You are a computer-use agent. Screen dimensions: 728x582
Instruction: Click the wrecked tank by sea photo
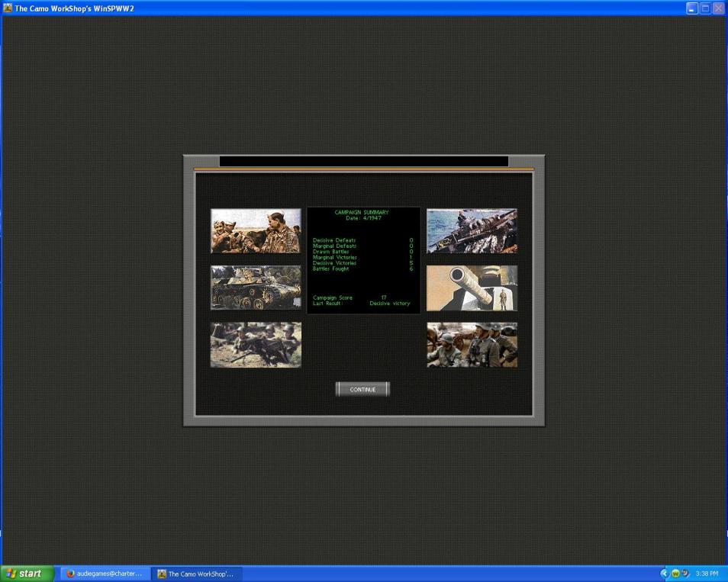472,231
